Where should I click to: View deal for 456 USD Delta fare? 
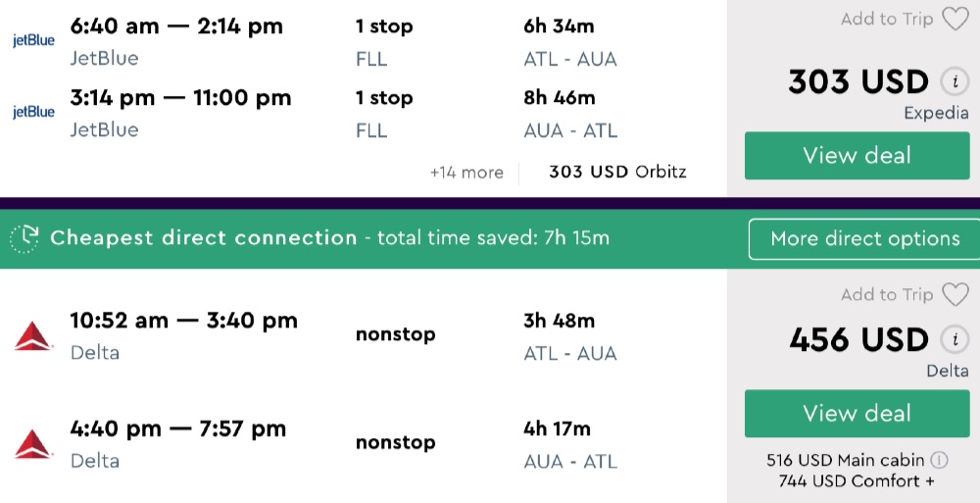[857, 414]
